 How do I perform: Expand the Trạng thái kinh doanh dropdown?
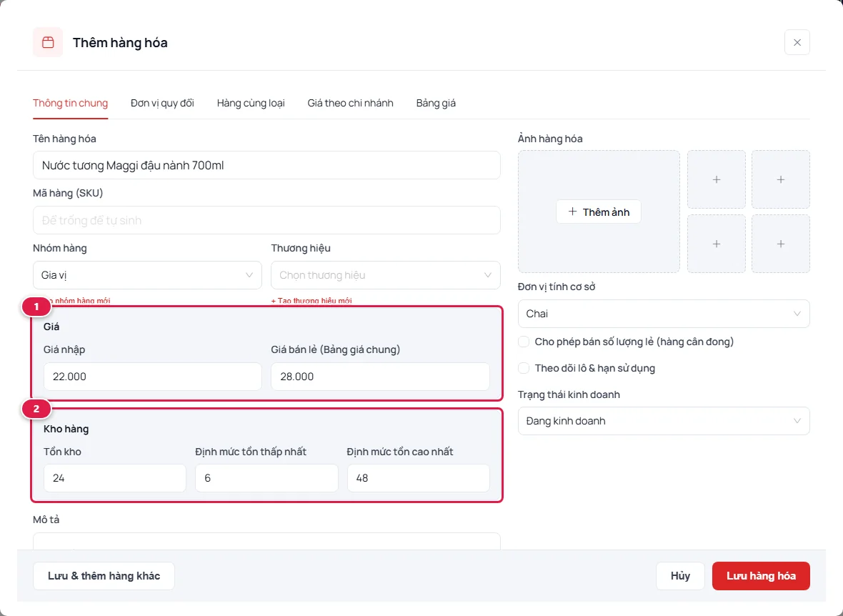pos(664,421)
